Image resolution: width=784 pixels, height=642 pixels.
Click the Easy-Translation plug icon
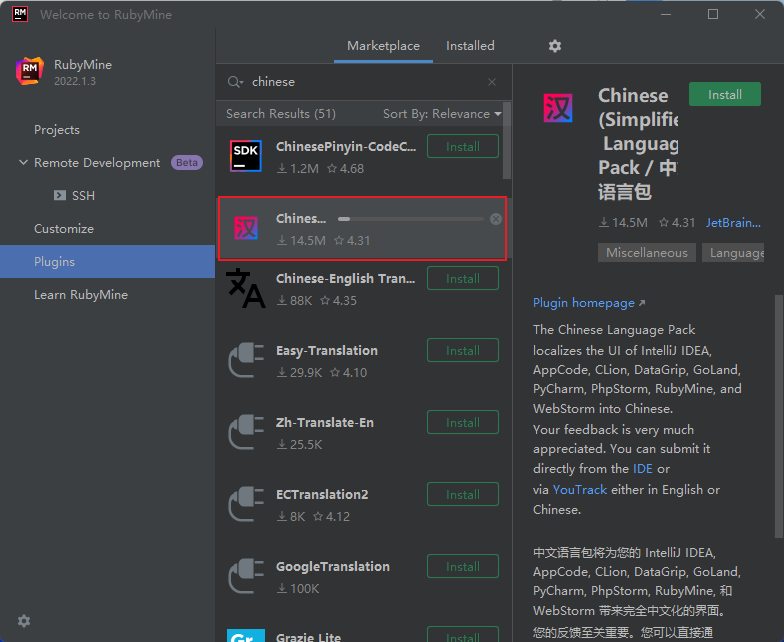[246, 360]
